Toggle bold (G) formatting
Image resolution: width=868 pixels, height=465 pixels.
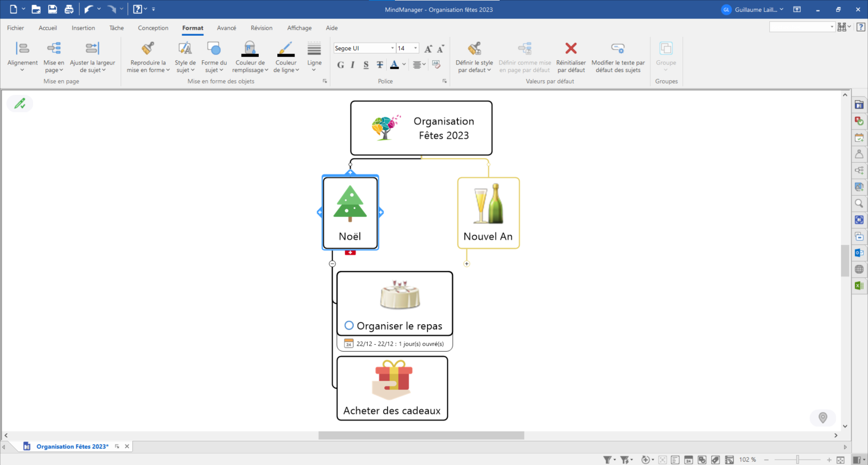[341, 64]
